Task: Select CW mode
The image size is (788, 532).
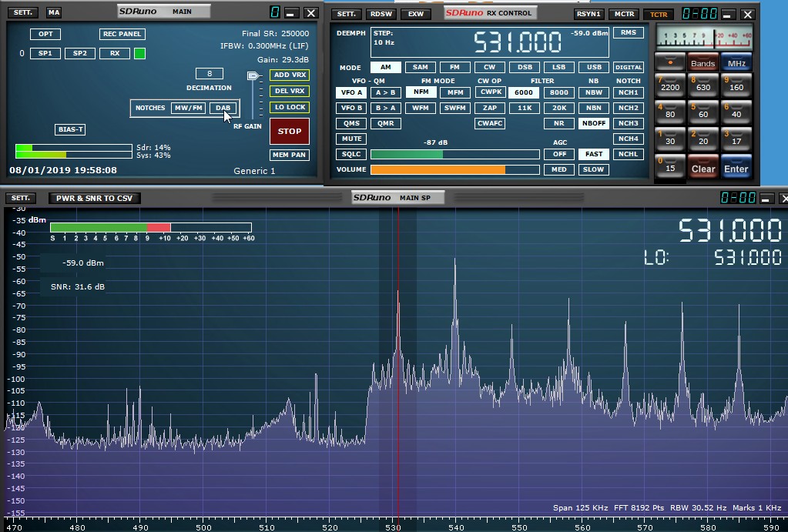Action: [489, 67]
